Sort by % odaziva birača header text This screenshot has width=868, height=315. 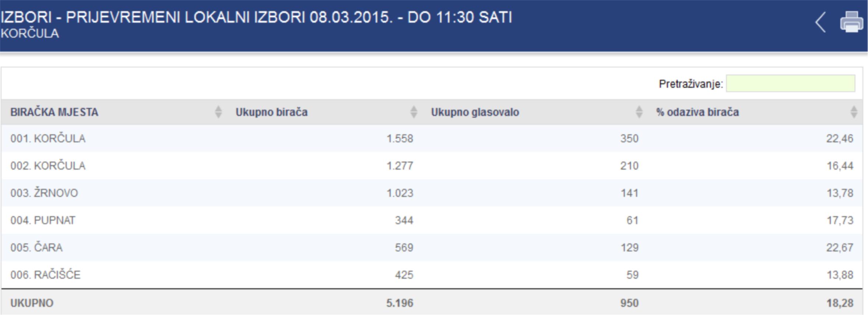coord(697,112)
